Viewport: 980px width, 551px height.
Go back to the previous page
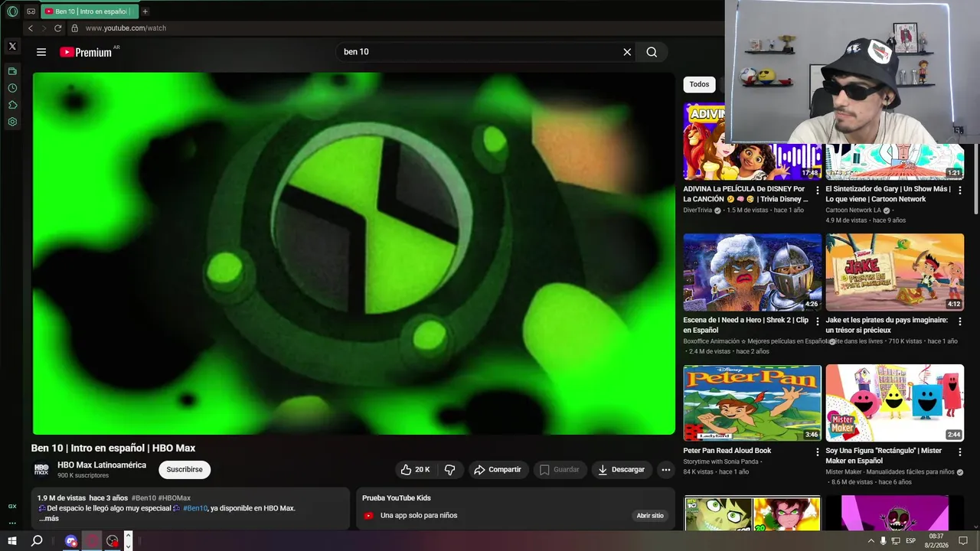pyautogui.click(x=31, y=28)
